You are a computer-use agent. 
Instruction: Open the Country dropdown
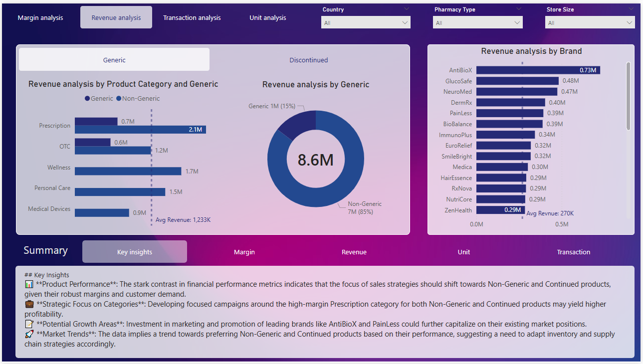click(366, 23)
